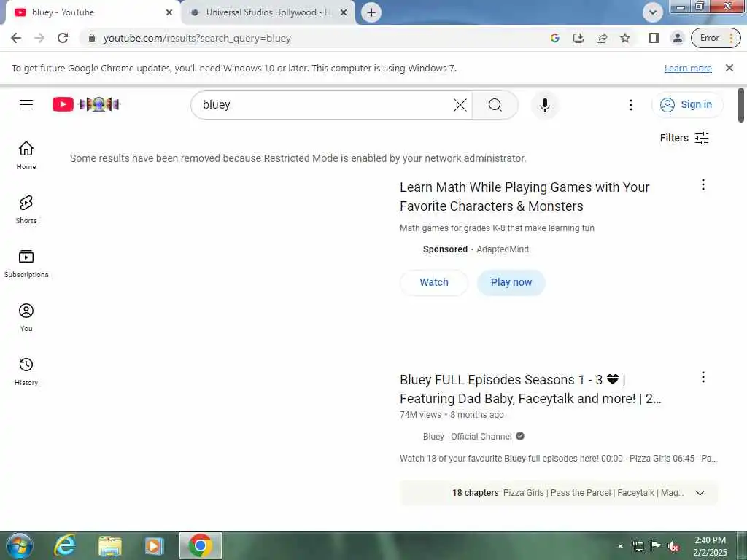Screen dimensions: 747x560
Task: Open Subscriptions in the sidebar
Action: [26, 263]
